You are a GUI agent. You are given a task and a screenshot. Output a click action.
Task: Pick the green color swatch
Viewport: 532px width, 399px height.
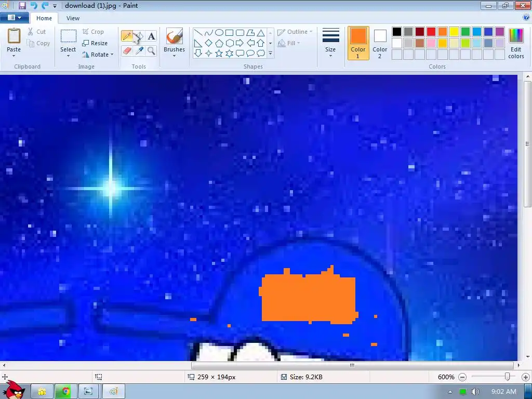pos(465,32)
